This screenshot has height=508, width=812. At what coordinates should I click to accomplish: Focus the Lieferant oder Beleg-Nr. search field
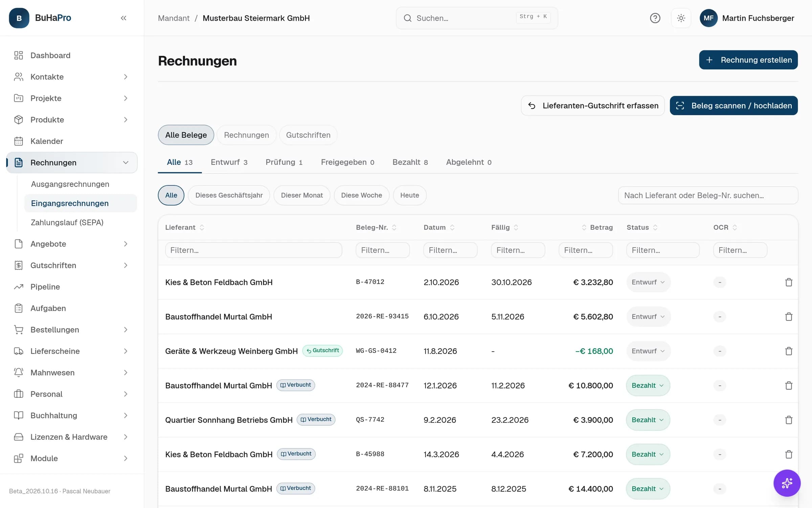point(708,195)
